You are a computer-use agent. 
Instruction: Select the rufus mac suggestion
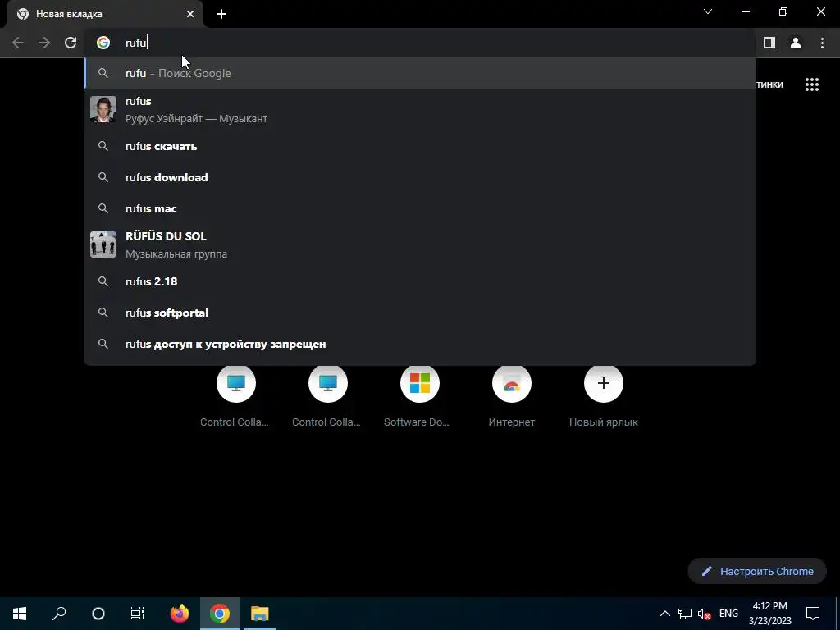click(420, 208)
